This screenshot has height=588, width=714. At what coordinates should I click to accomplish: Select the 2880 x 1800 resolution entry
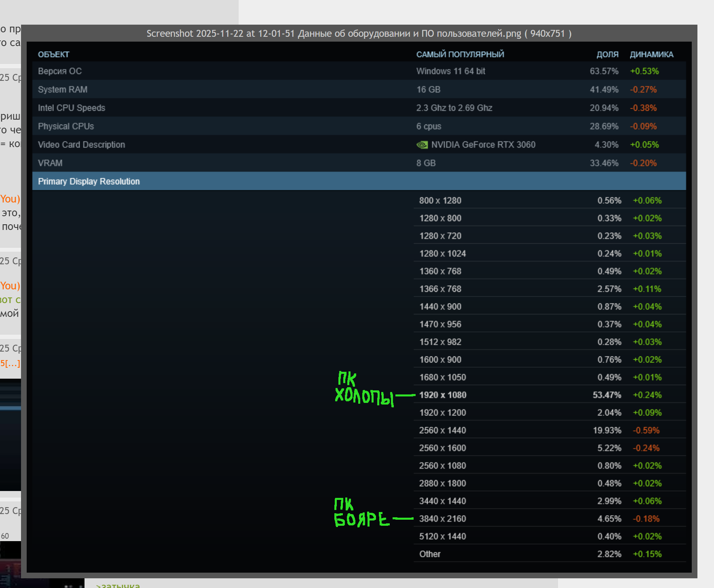pos(443,483)
